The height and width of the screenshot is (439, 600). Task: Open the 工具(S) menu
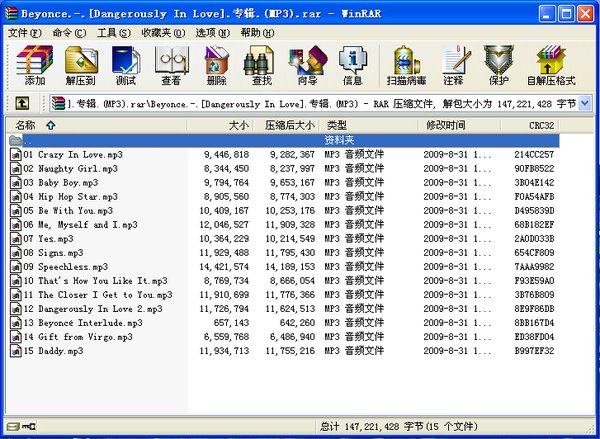click(114, 33)
